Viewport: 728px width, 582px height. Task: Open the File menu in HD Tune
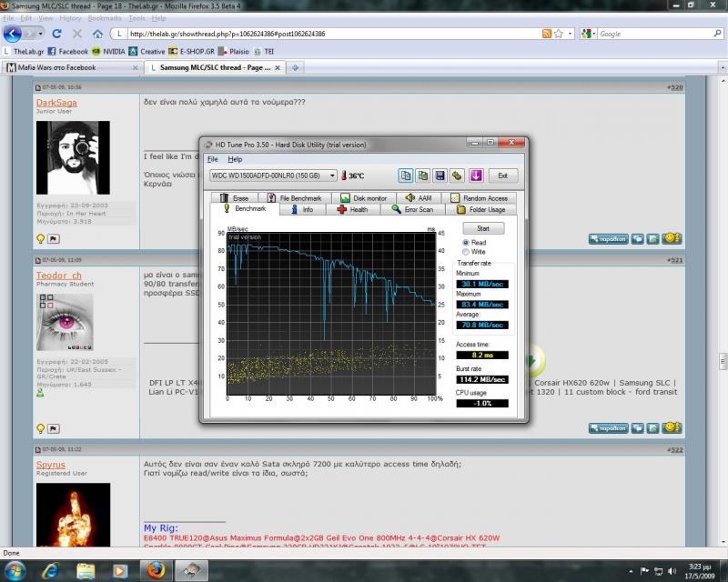tap(213, 159)
